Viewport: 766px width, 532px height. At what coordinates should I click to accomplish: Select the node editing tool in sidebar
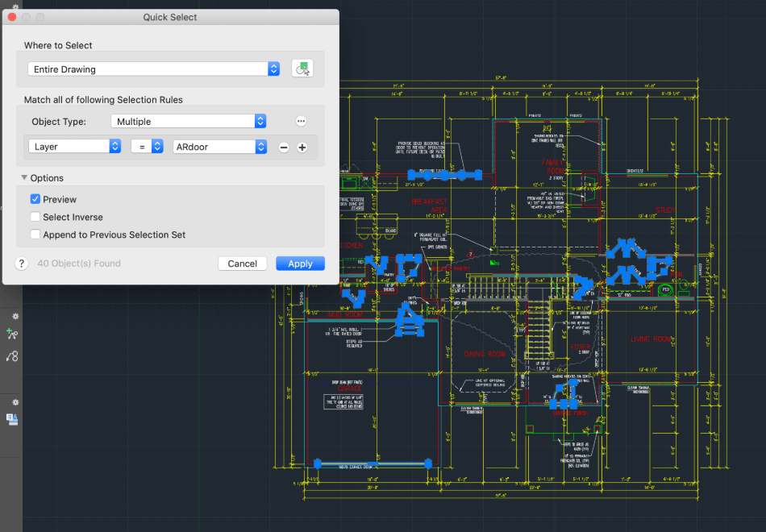[13, 356]
